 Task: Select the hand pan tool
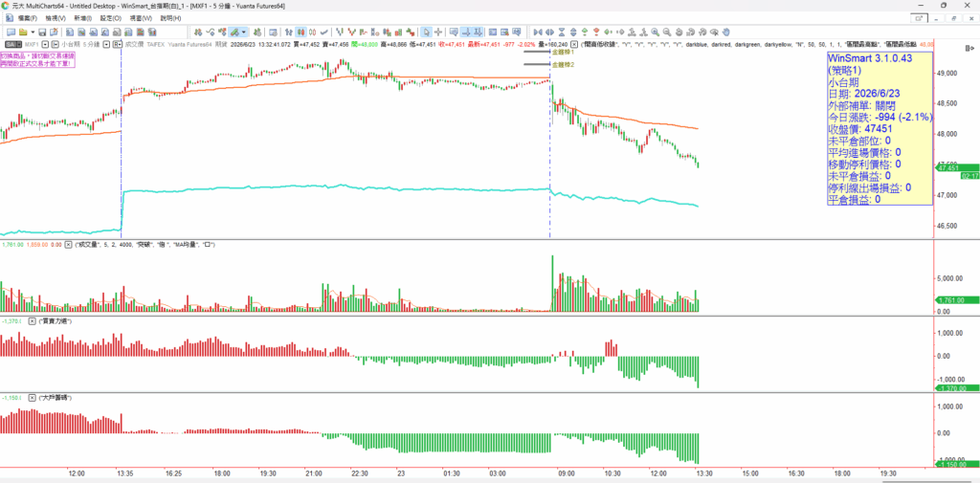click(726, 32)
